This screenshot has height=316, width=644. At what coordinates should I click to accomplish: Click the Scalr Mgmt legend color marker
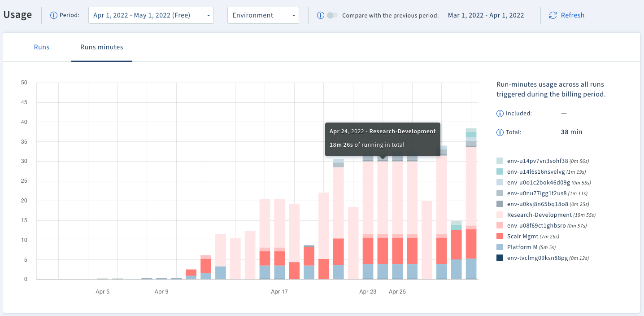pos(500,236)
